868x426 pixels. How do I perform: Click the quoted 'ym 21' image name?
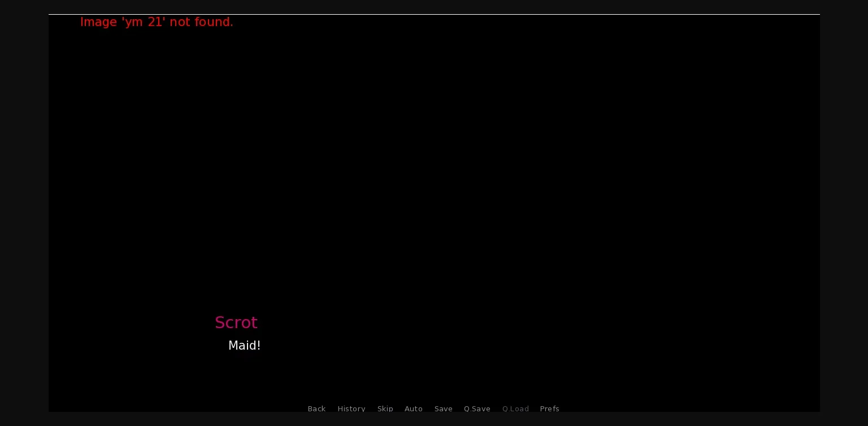[x=144, y=22]
